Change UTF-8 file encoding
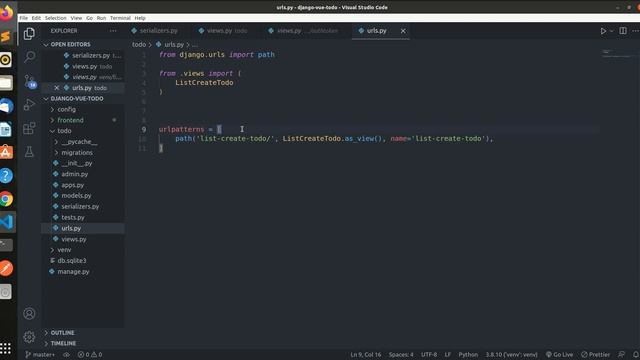Image resolution: width=640 pixels, height=360 pixels. point(429,355)
